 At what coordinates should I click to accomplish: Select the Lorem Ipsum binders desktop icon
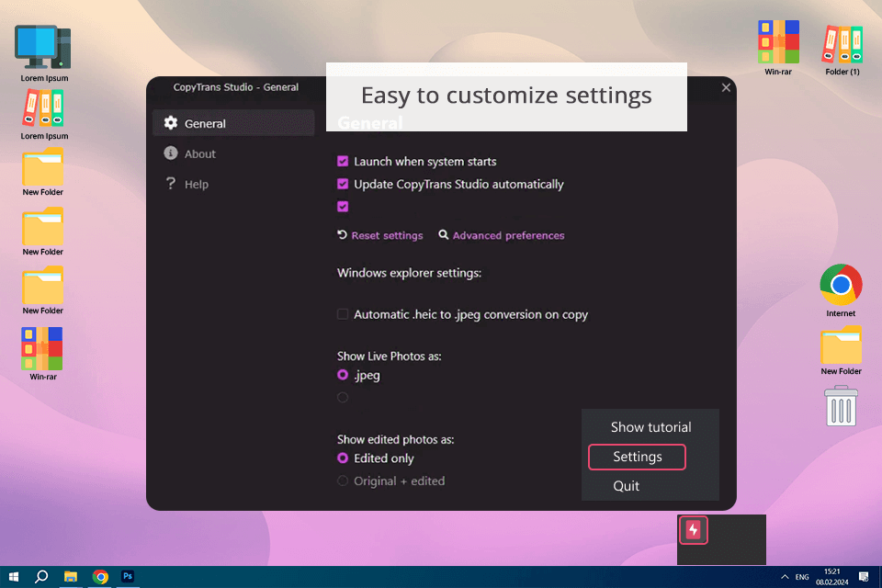click(x=44, y=114)
